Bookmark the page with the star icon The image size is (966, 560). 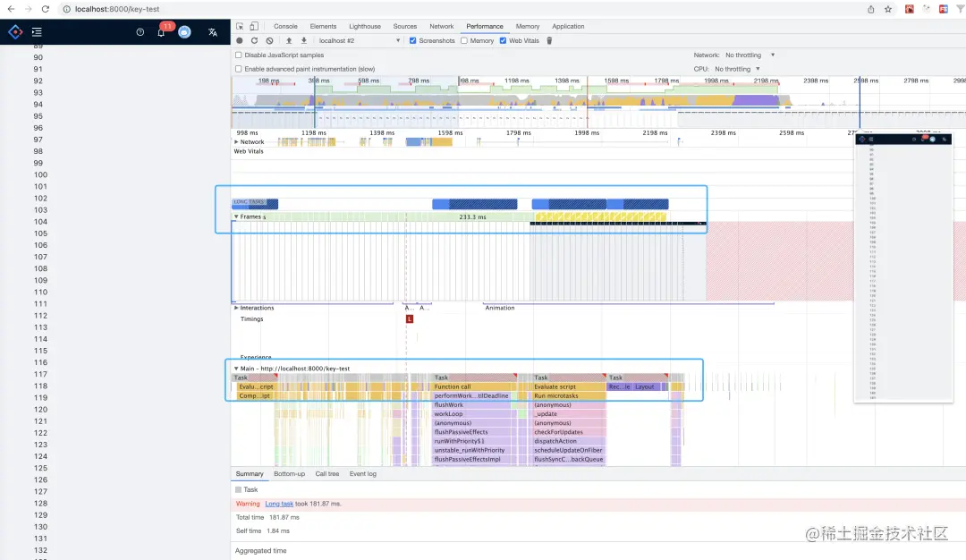[x=888, y=9]
